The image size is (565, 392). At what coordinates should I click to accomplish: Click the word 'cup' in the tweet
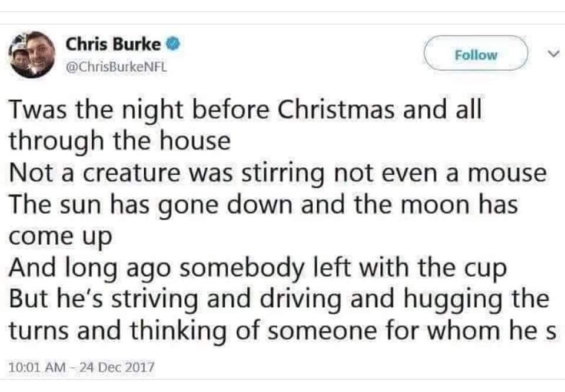[486, 270]
